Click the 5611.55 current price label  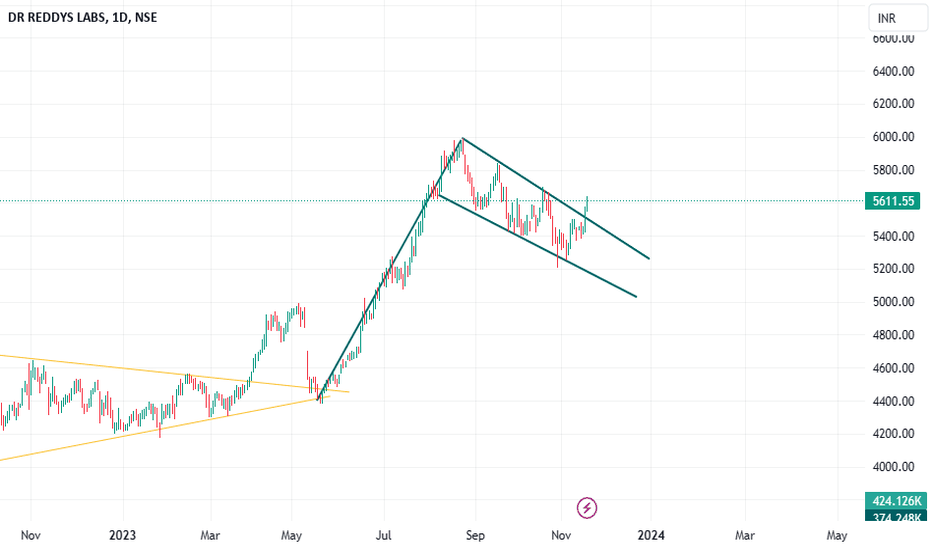(x=893, y=201)
